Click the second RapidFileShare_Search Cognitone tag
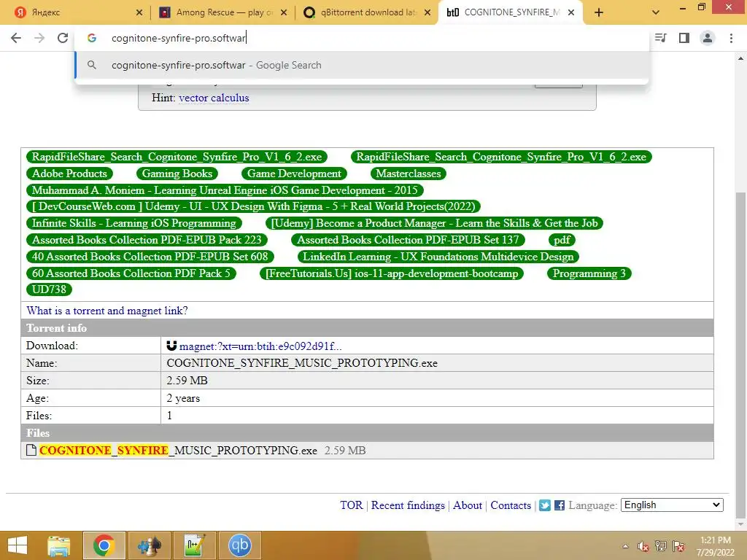 coord(501,157)
